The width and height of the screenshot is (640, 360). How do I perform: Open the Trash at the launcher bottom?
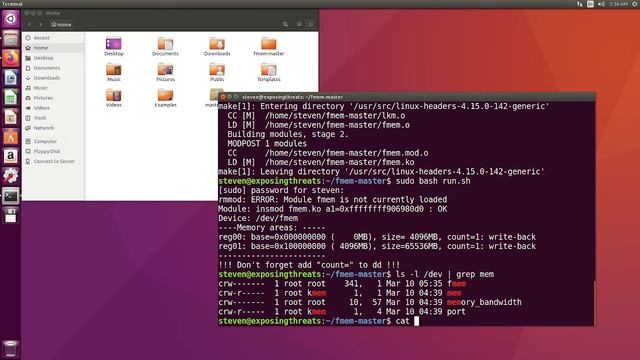[11, 349]
